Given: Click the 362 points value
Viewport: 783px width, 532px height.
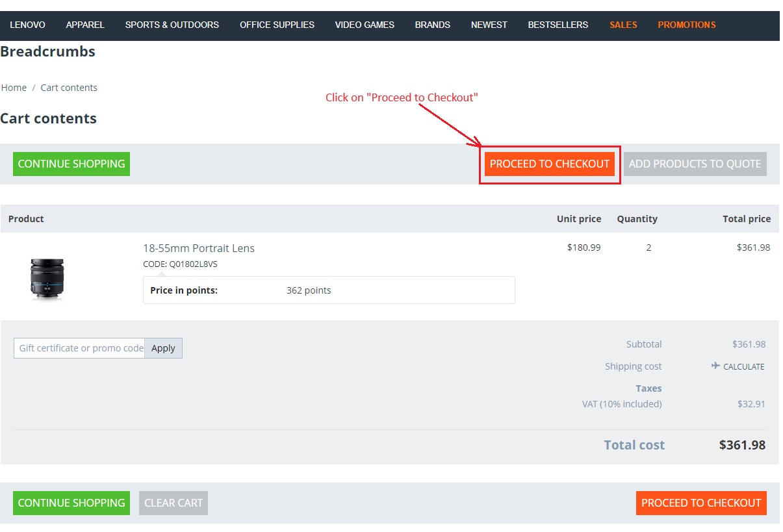Looking at the screenshot, I should point(309,290).
